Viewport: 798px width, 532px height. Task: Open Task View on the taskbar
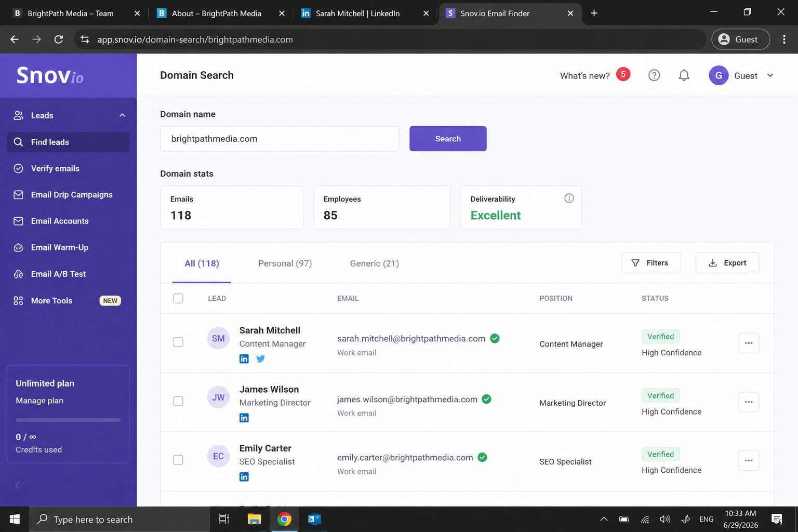tap(224, 519)
